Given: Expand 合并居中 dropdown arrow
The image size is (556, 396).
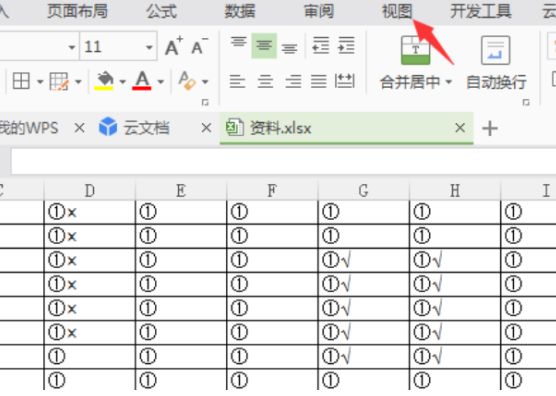Looking at the screenshot, I should point(449,82).
